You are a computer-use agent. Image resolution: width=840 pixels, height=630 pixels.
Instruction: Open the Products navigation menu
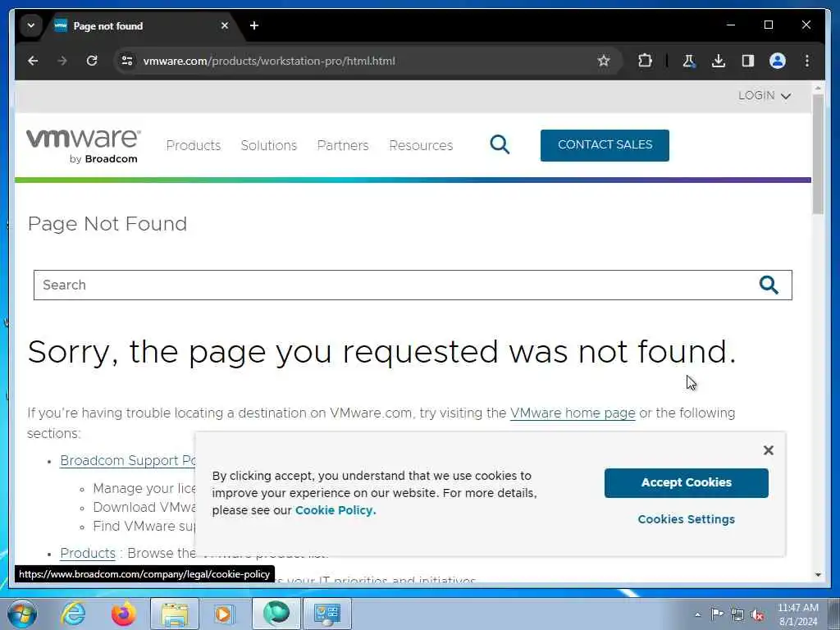tap(194, 145)
